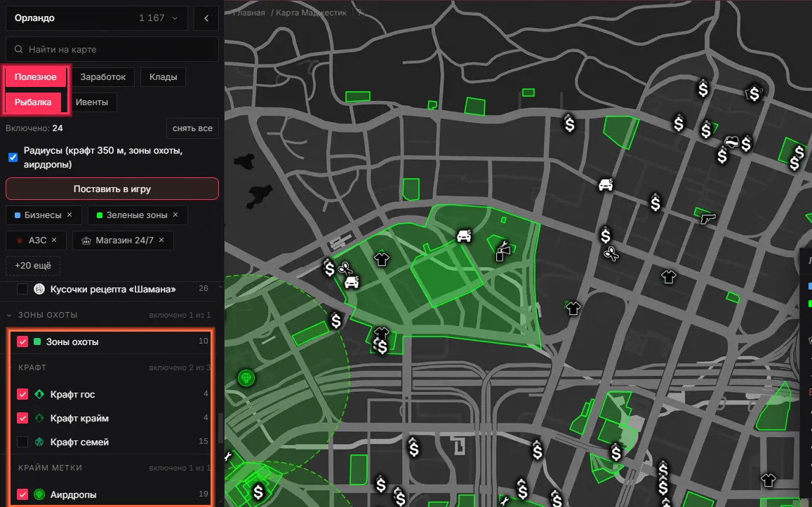Click the mask icon on the map
This screenshot has height=507, width=812.
731,141
